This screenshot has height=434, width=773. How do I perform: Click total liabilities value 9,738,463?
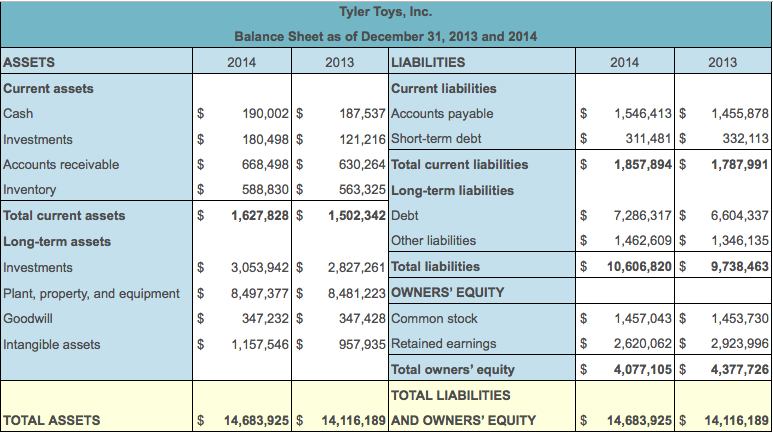coord(739,267)
